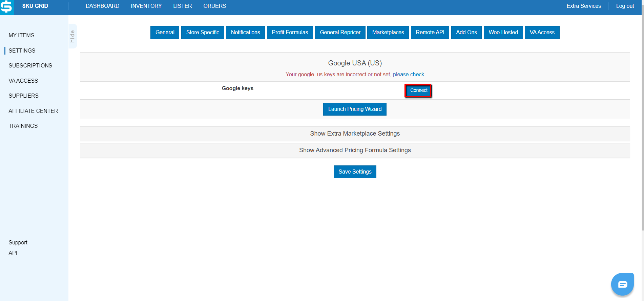The width and height of the screenshot is (644, 301).
Task: Open the Notifications settings tab
Action: (x=245, y=33)
